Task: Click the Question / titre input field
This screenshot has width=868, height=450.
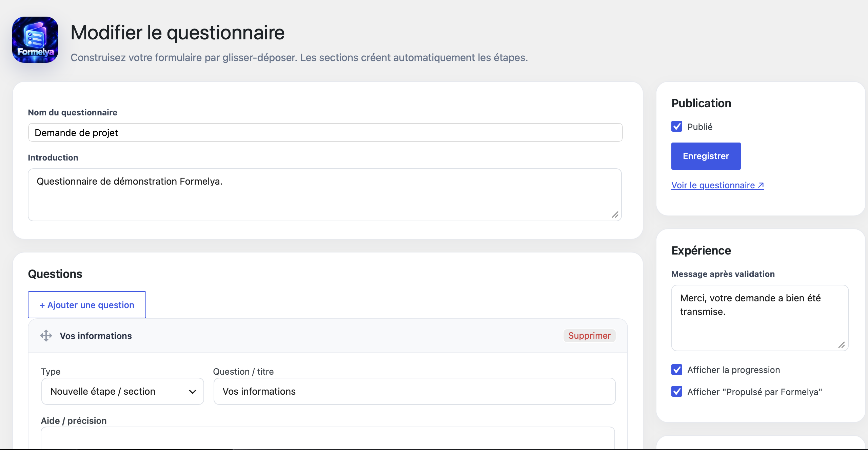Action: click(x=414, y=391)
